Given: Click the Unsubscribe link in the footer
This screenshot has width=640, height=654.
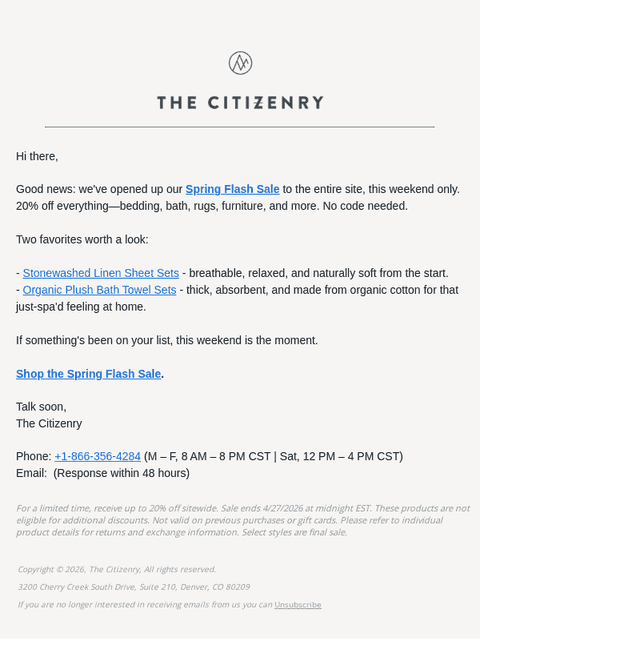Looking at the screenshot, I should coord(298,604).
